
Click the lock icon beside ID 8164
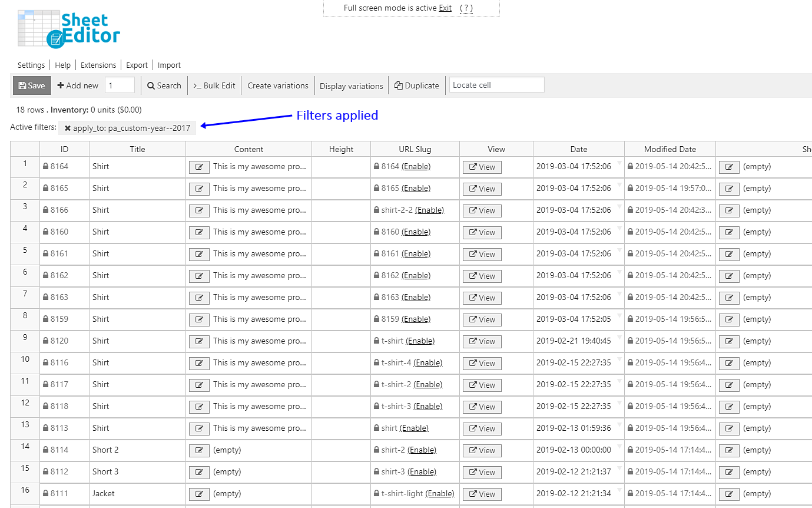[x=45, y=167]
